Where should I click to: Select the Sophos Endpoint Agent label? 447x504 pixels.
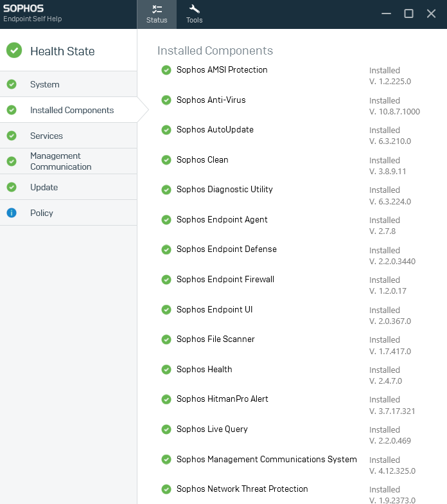[222, 220]
